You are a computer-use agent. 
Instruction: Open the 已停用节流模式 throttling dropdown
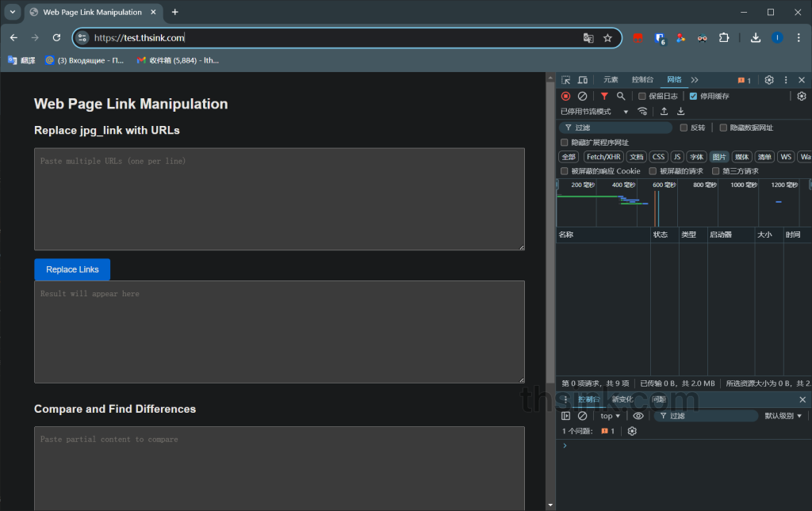point(594,112)
